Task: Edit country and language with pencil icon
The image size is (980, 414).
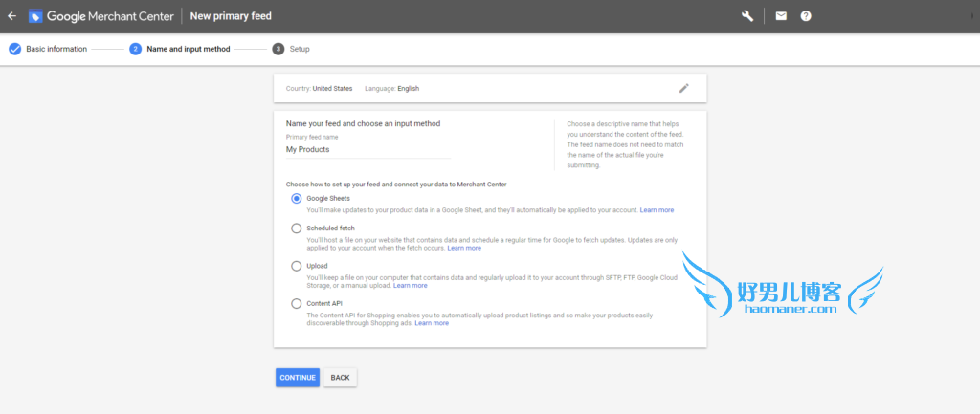Action: (x=683, y=88)
